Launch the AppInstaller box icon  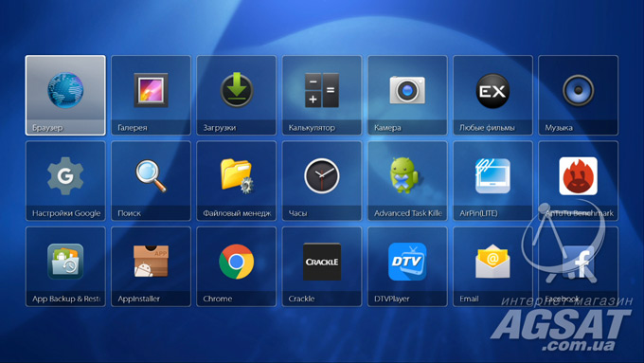pos(151,266)
